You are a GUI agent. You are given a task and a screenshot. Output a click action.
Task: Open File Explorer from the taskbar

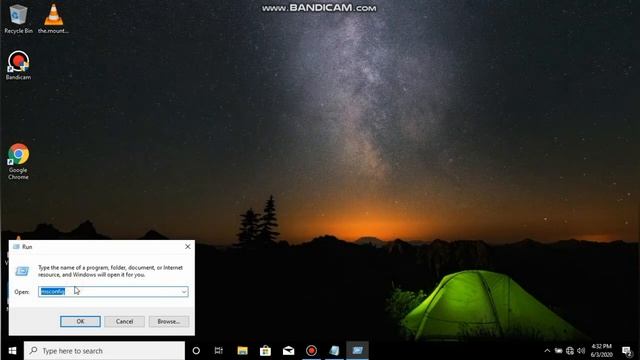(x=242, y=351)
